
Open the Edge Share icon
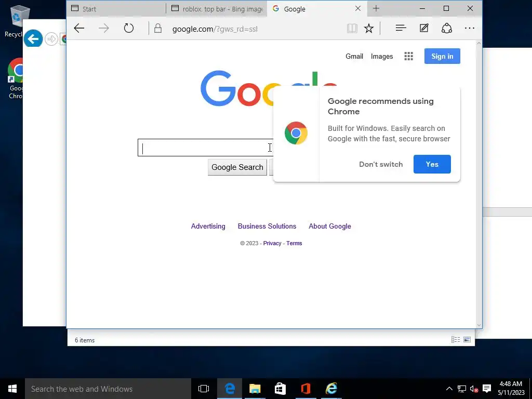446,28
